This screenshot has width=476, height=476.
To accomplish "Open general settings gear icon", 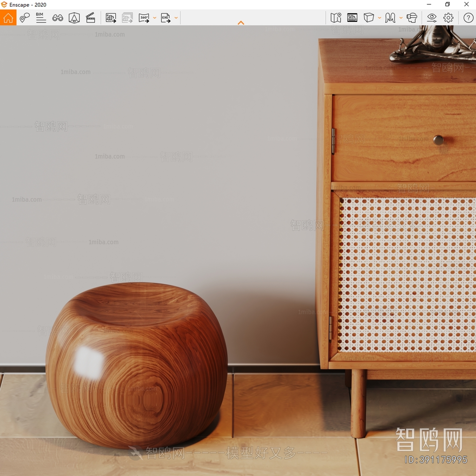I will 448,18.
